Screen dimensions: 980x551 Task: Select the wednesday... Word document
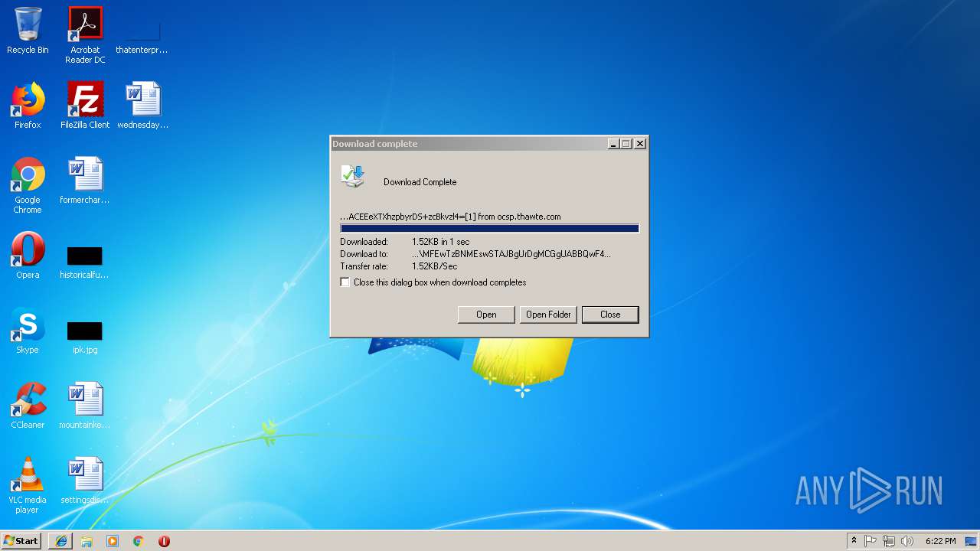pos(142,106)
